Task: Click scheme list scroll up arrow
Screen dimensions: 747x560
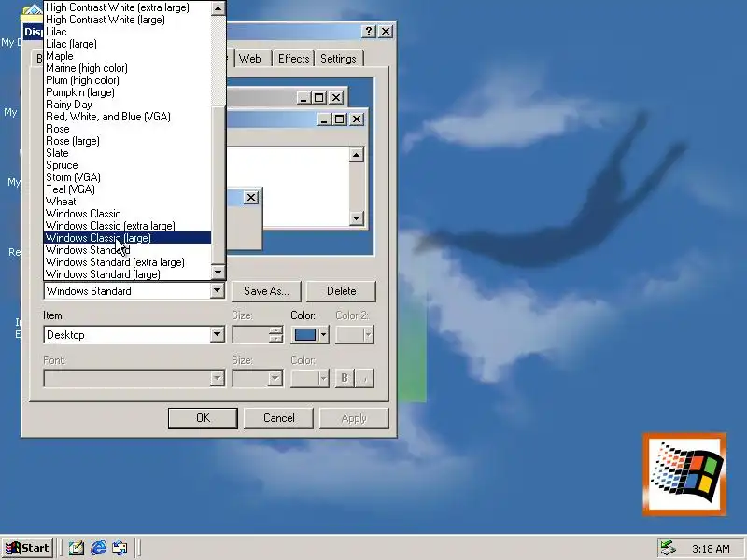Action: 218,8
